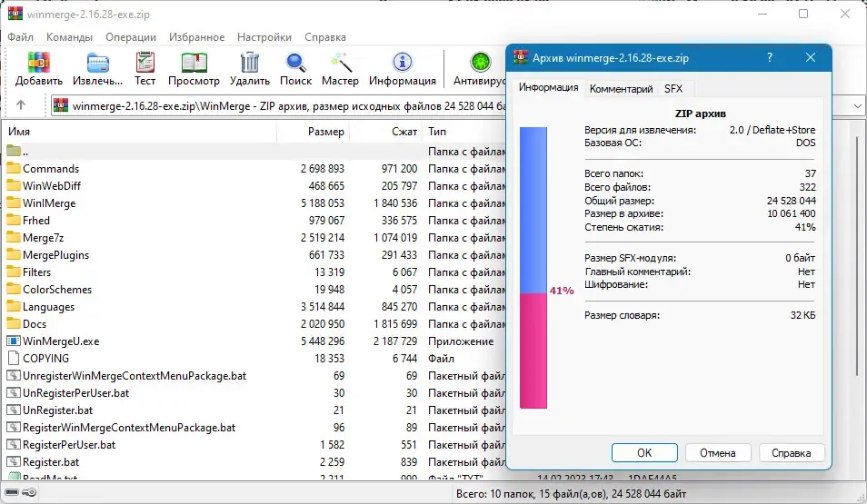Image resolution: width=867 pixels, height=504 pixels.
Task: Select the COPYING file icon
Action: pos(14,359)
